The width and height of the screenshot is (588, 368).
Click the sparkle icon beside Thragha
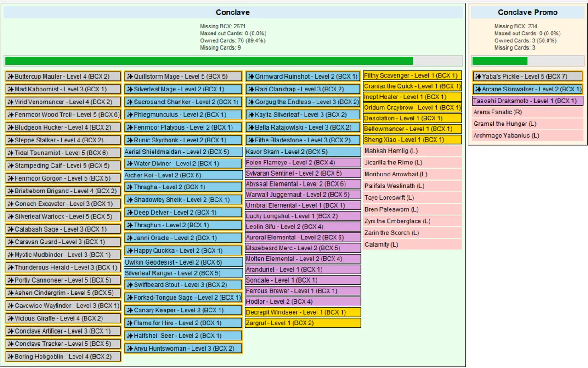click(130, 187)
